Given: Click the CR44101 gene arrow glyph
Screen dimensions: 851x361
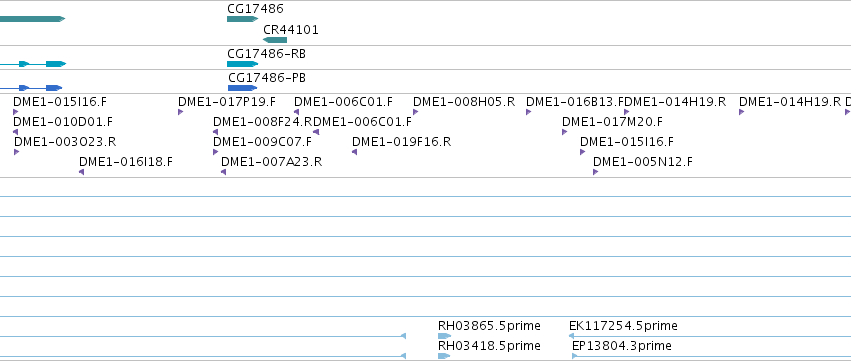Looking at the screenshot, I should coord(275,40).
